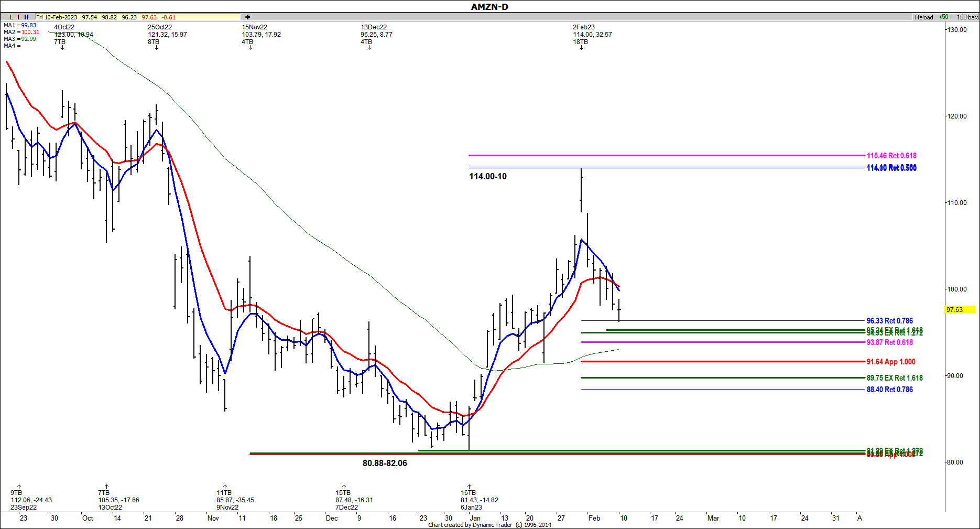Viewport: 980px width, 529px height.
Task: Click the Oct label on date axis
Action: pyautogui.click(x=88, y=518)
